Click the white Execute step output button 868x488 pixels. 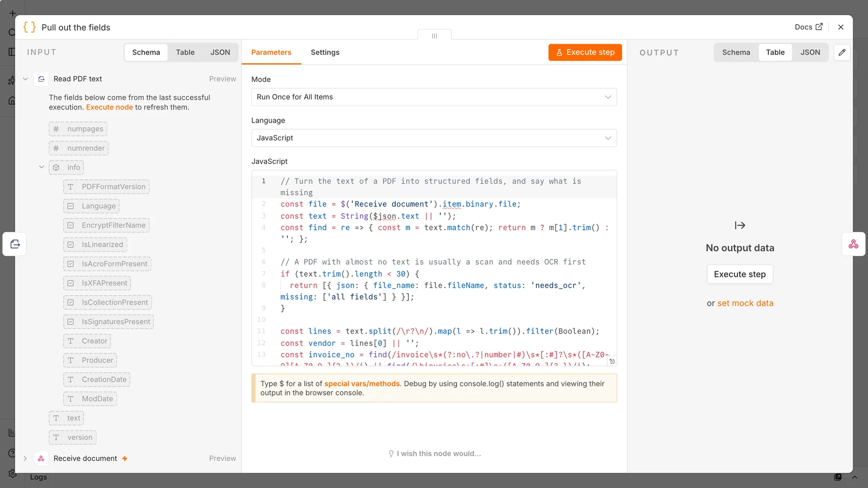tap(740, 274)
